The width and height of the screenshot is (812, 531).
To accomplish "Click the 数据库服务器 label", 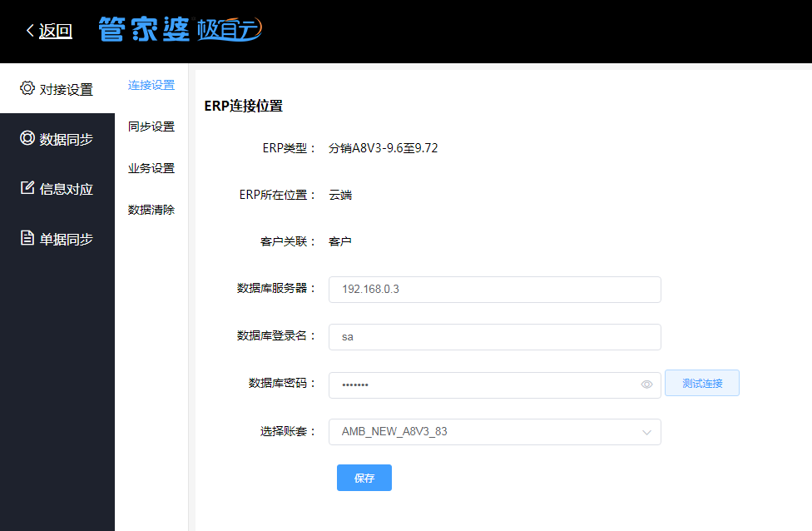I will point(276,289).
